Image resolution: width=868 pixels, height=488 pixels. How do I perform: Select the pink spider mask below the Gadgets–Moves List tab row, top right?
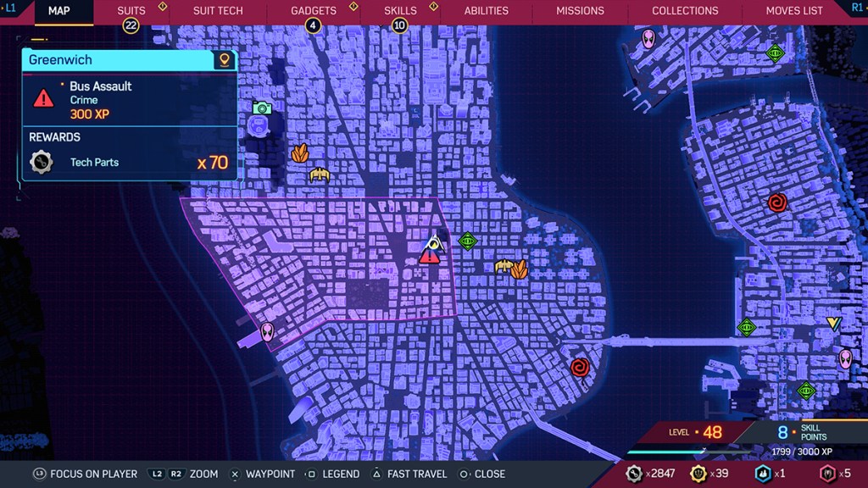[648, 38]
